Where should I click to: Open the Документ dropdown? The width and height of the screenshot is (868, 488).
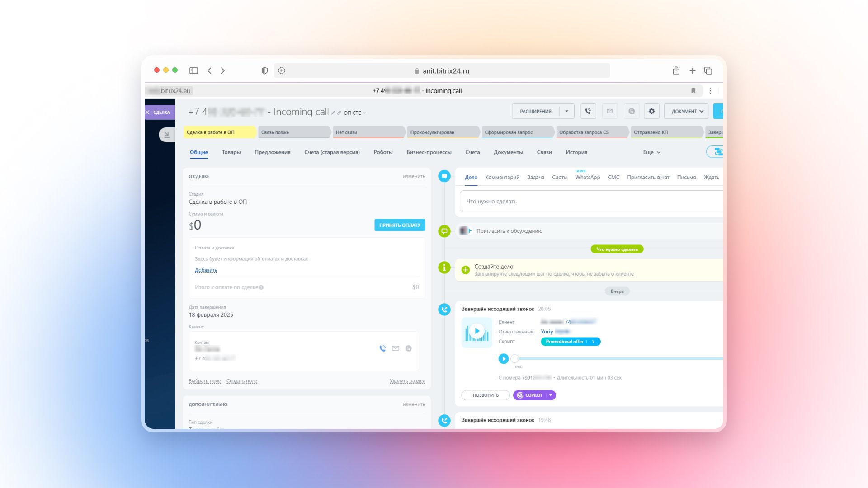pos(687,111)
